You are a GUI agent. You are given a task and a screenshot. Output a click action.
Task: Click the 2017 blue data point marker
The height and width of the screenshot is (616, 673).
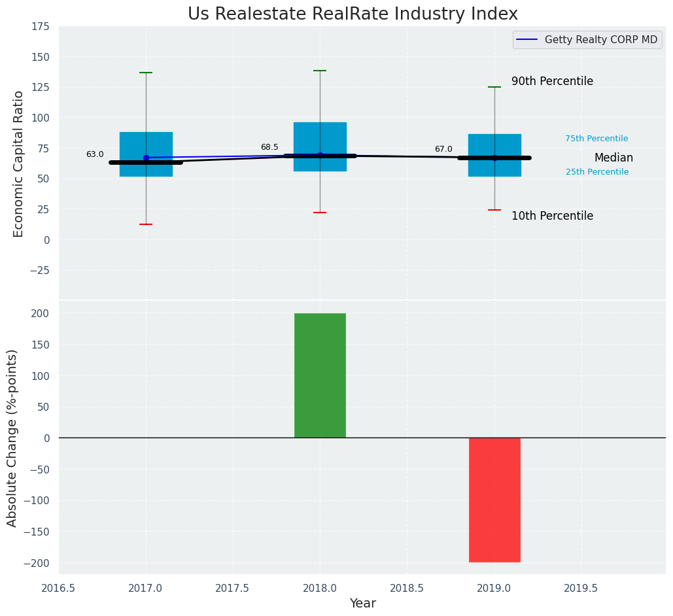coord(146,158)
